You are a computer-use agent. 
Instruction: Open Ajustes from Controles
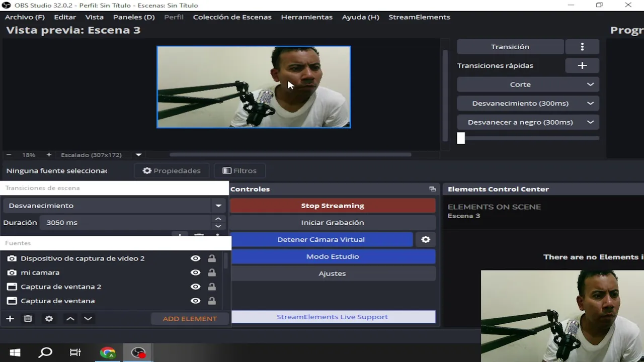333,274
